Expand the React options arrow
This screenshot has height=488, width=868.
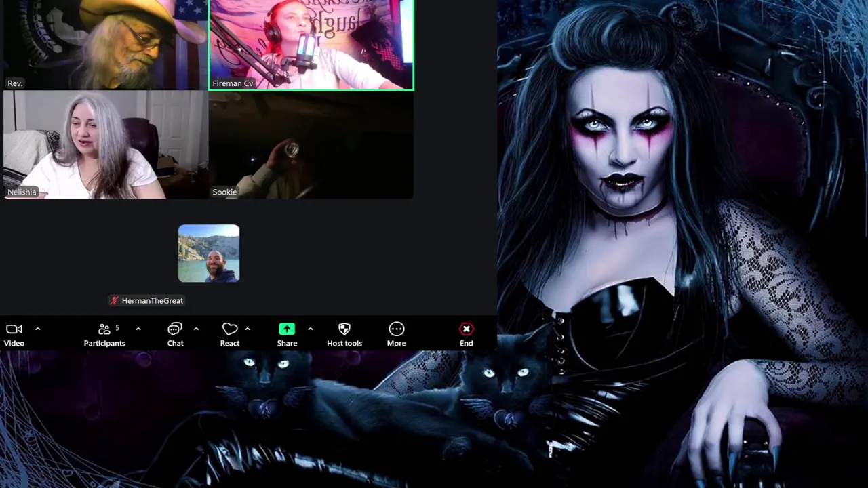[x=248, y=329]
